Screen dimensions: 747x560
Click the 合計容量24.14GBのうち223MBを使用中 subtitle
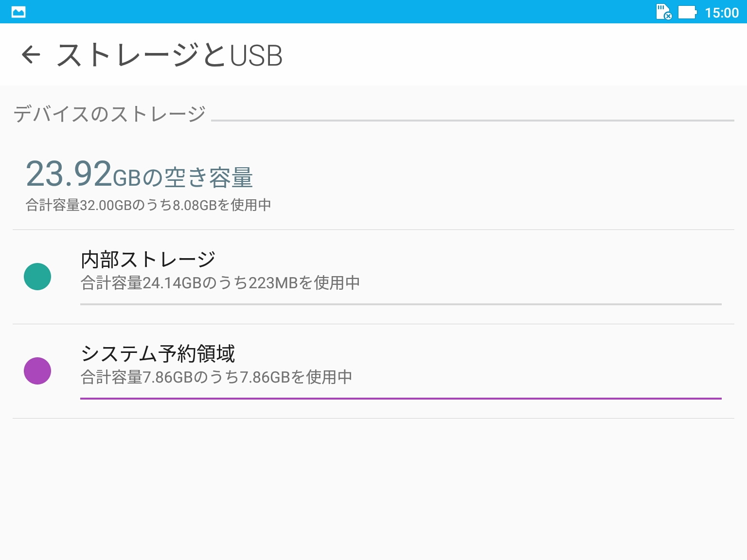coord(220,282)
